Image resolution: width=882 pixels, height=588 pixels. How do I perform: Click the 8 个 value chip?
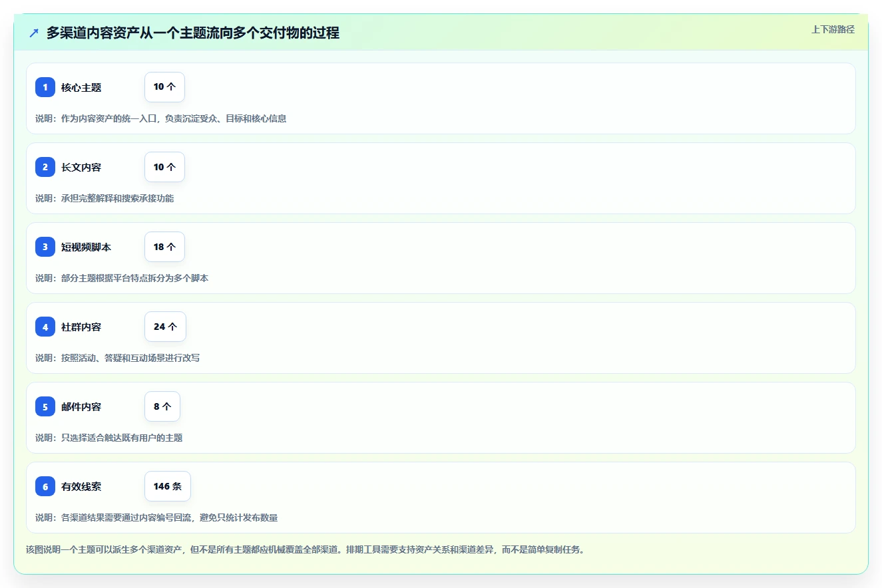(162, 406)
